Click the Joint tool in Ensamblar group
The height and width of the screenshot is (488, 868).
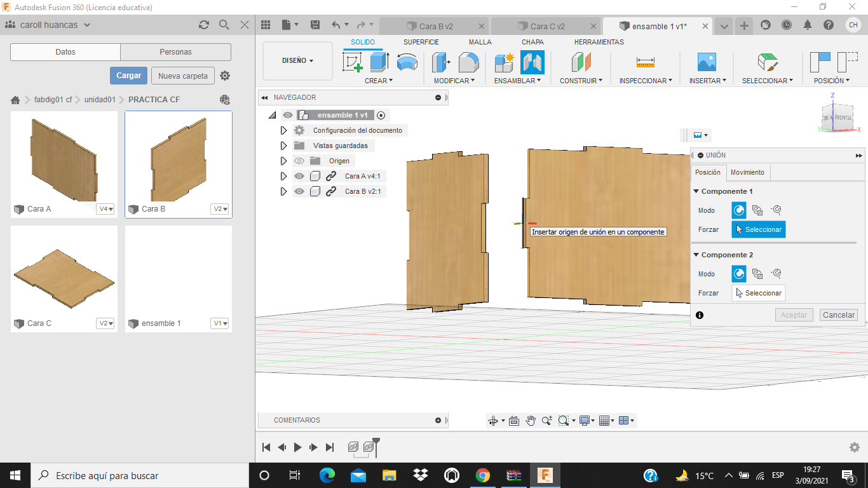point(532,62)
